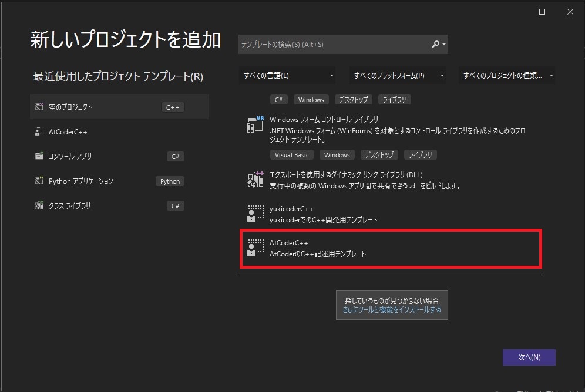
Task: Click the デスクトップ tag next to C# Windows
Action: [354, 100]
